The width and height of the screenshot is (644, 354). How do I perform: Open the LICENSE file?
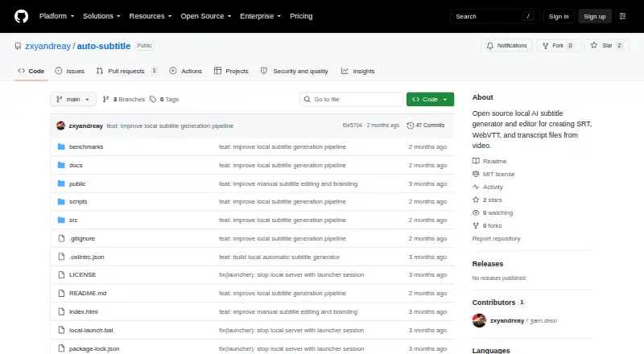(x=83, y=274)
